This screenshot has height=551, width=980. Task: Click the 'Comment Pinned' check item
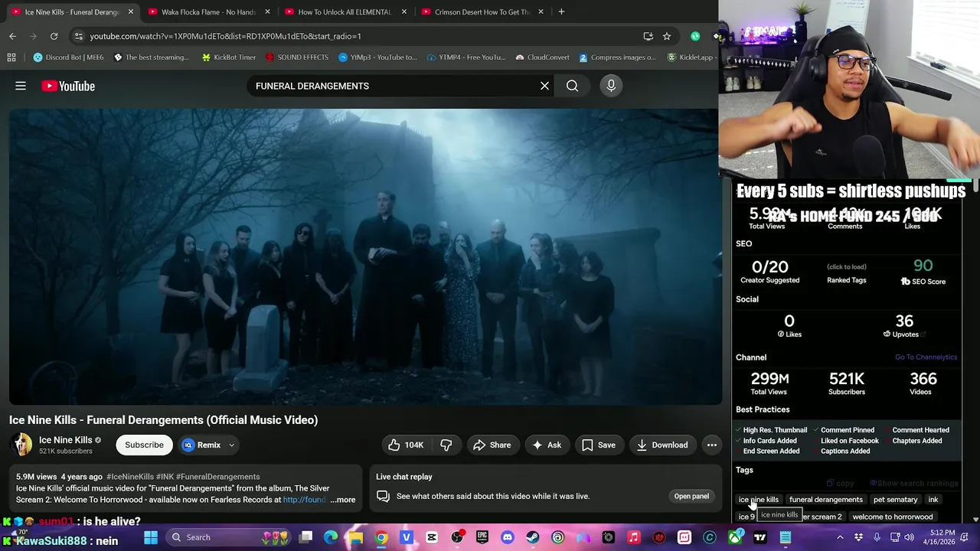[842, 430]
